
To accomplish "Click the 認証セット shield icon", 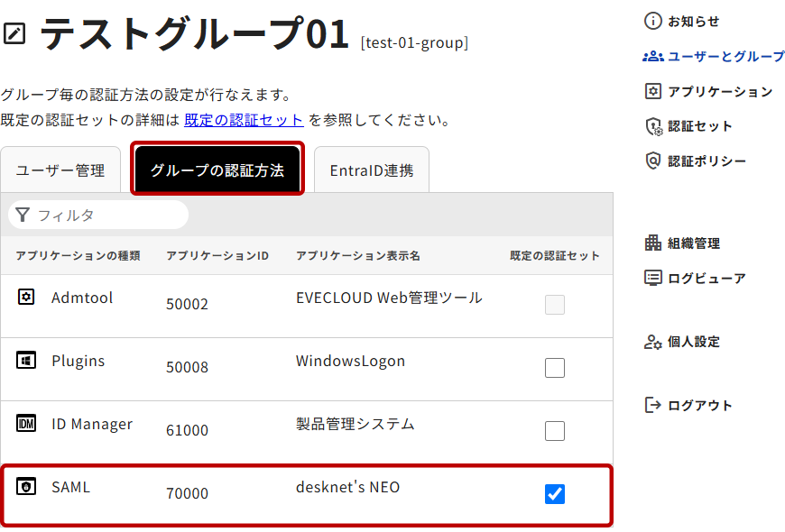I will coord(653,126).
